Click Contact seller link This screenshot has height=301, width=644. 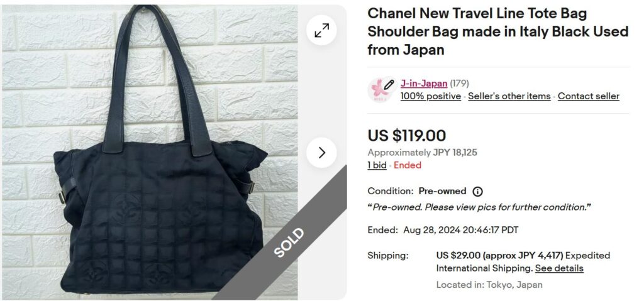click(588, 96)
